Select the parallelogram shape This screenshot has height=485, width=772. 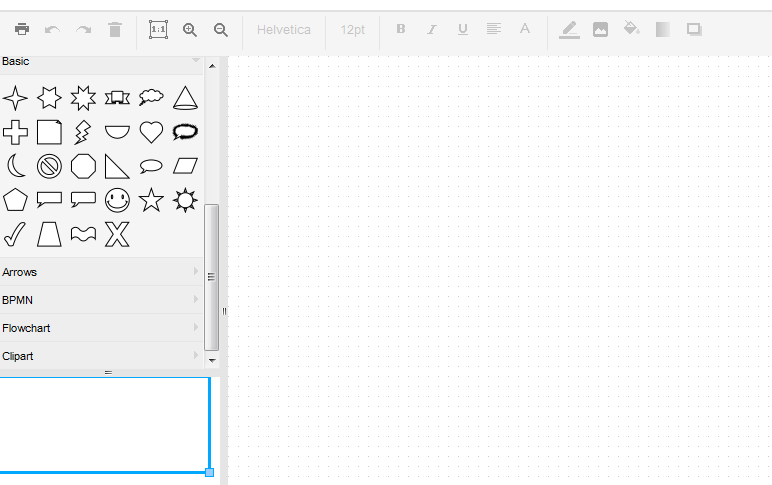(x=185, y=166)
